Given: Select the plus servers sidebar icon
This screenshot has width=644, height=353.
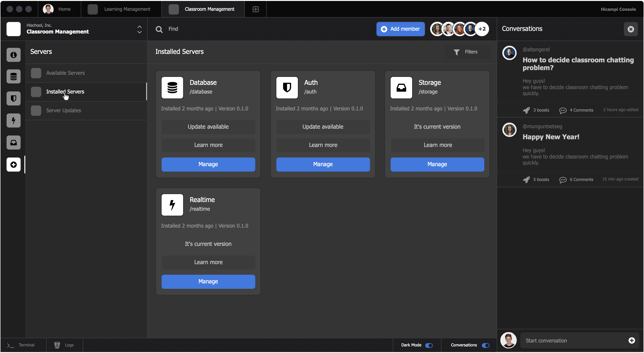Looking at the screenshot, I should point(14,165).
